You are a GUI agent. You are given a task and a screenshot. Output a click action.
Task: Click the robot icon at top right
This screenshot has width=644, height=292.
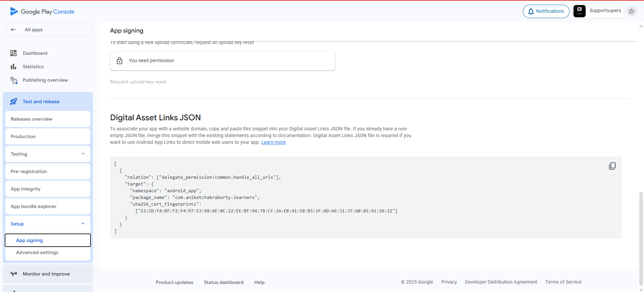(632, 11)
